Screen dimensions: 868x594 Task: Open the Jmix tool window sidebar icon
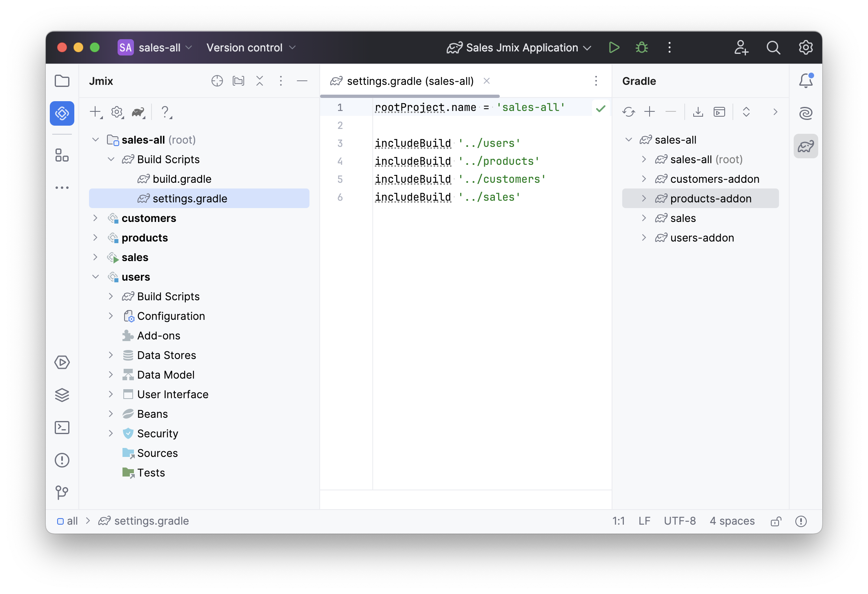62,113
